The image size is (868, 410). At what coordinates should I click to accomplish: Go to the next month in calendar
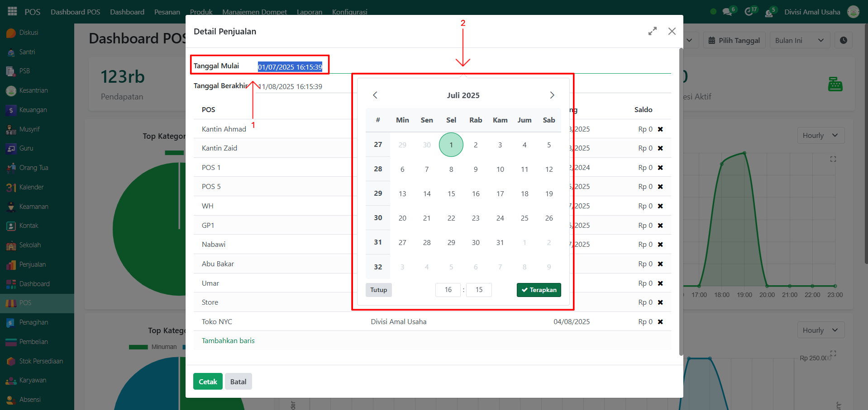coord(552,95)
